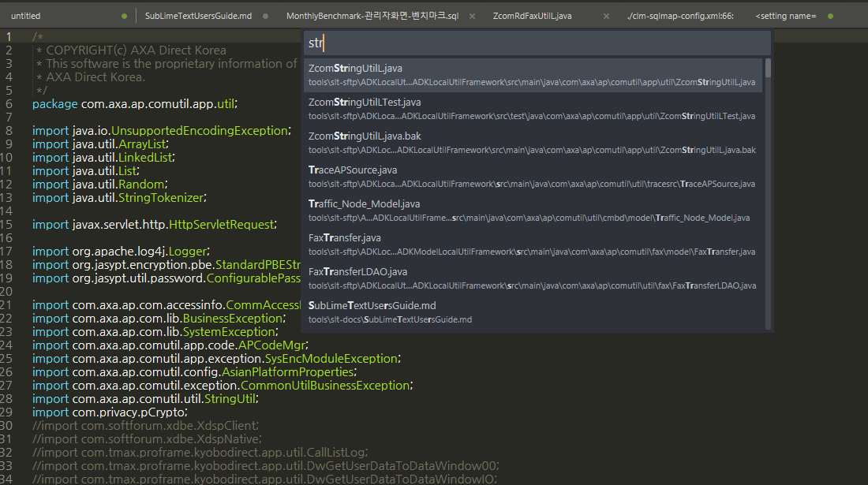The width and height of the screenshot is (868, 485).
Task: Select SubLimeTextUsersGuide.md result
Action: [x=533, y=312]
